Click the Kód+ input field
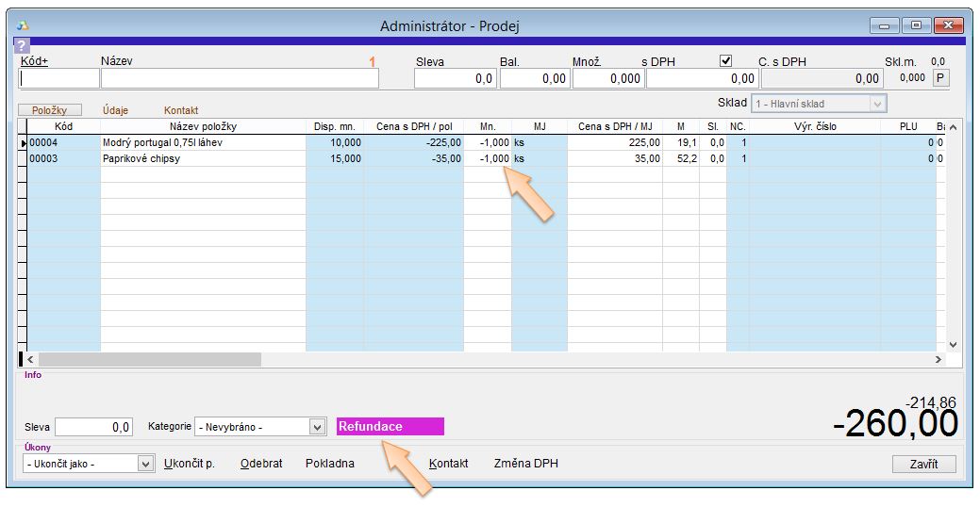The height and width of the screenshot is (507, 980). 58,79
